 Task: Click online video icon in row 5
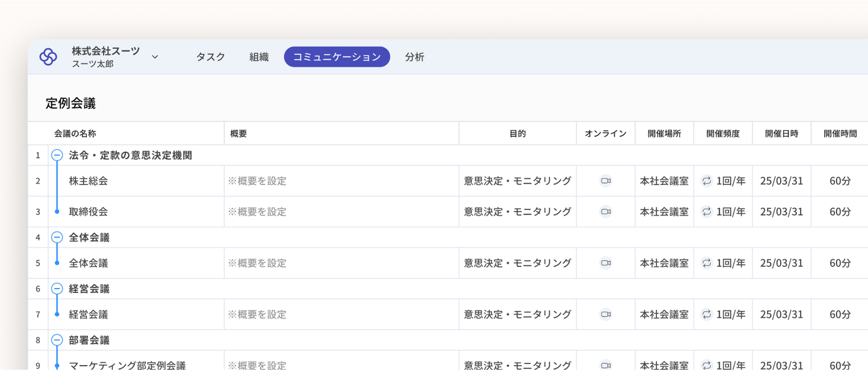coord(606,263)
